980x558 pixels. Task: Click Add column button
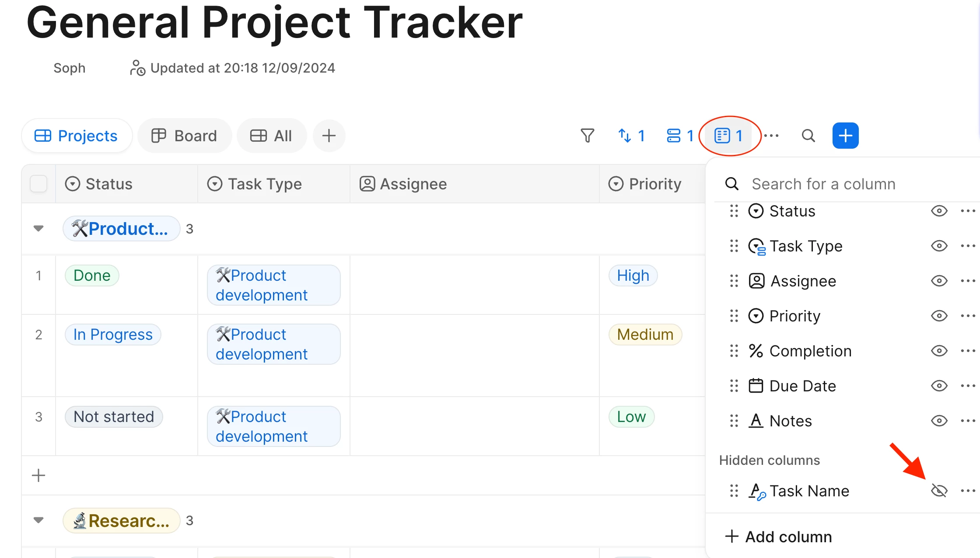(779, 537)
